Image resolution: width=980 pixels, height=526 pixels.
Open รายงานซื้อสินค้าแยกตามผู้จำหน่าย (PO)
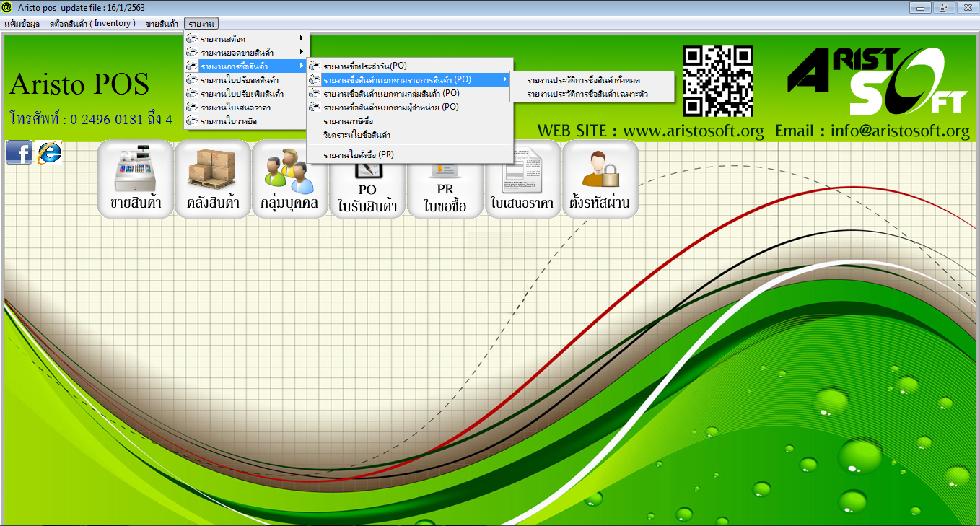pyautogui.click(x=410, y=107)
